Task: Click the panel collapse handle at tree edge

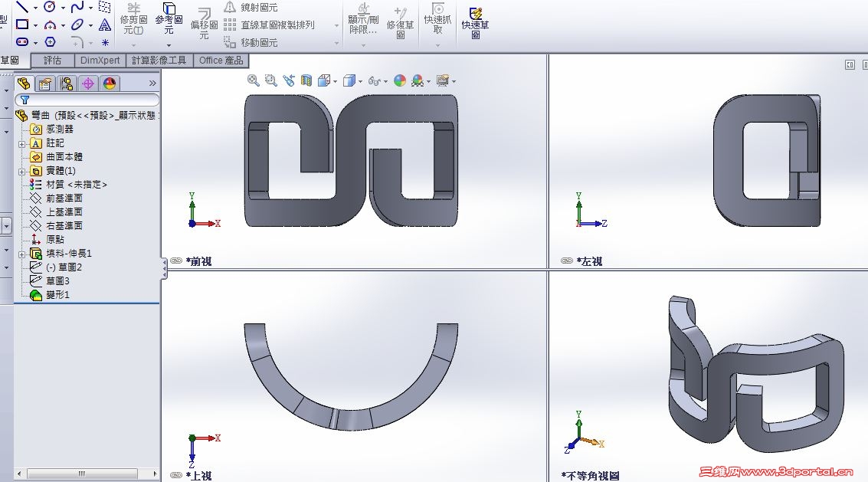Action: [x=164, y=268]
